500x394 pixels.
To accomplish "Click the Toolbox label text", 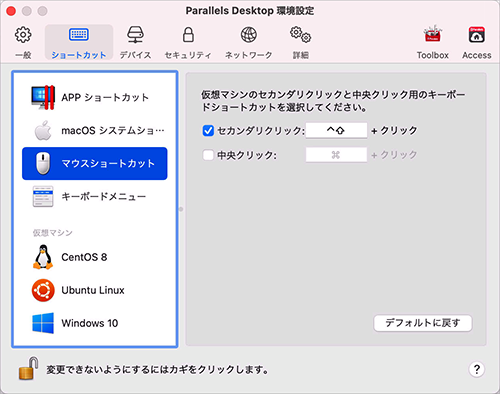I will pyautogui.click(x=432, y=55).
